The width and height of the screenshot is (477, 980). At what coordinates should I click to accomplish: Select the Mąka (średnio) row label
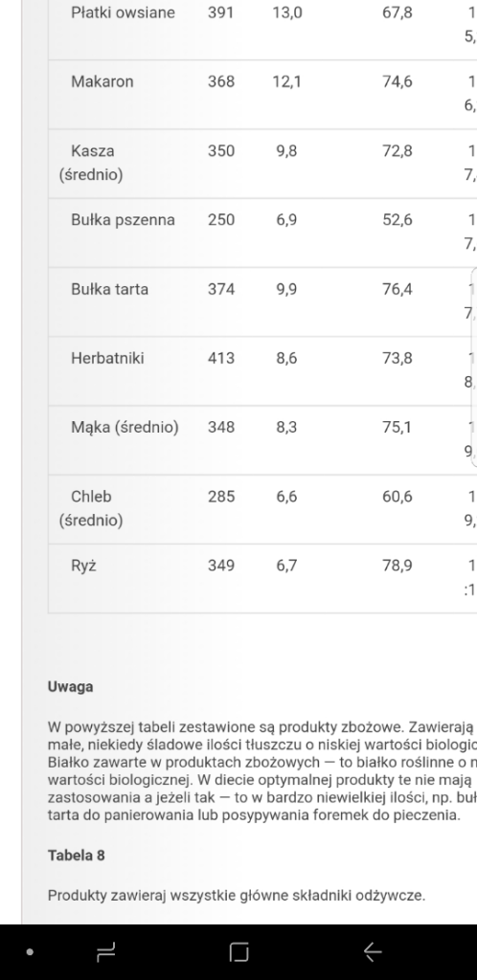pyautogui.click(x=125, y=428)
